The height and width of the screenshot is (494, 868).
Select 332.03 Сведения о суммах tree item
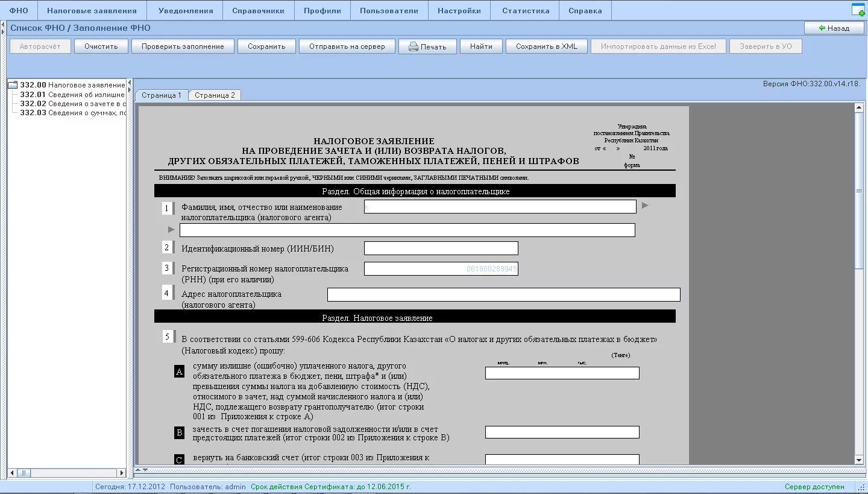pos(72,112)
